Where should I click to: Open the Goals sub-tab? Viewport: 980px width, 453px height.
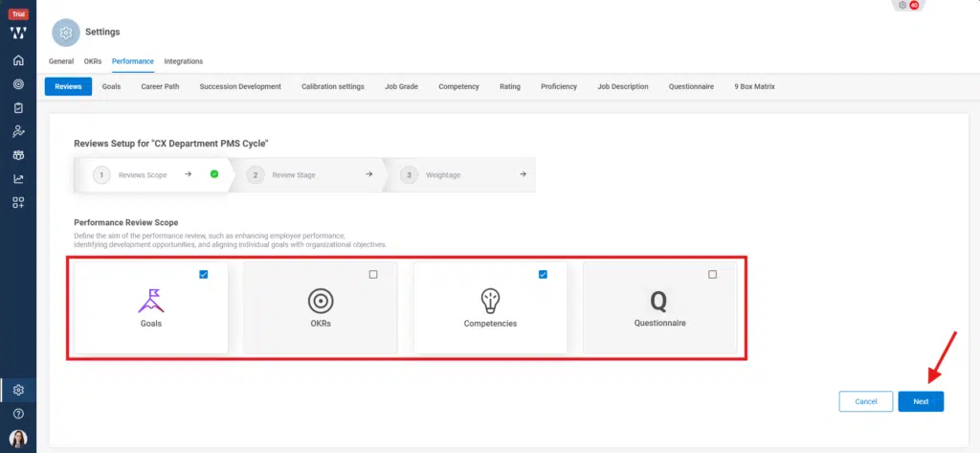(x=111, y=86)
